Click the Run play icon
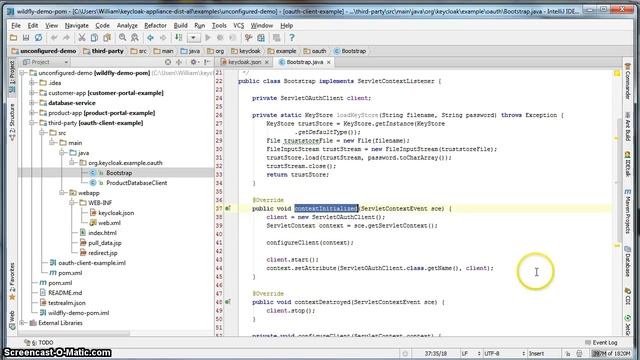The height and width of the screenshot is (360, 640). click(x=208, y=38)
